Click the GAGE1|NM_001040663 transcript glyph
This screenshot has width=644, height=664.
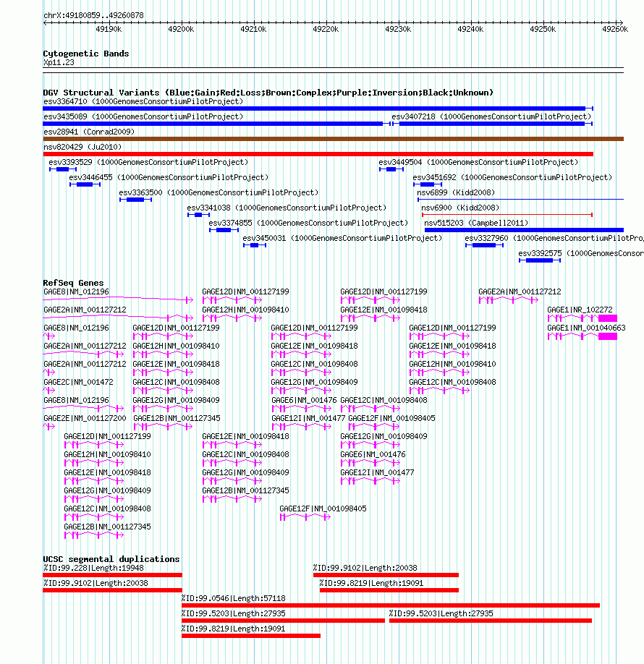582,336
